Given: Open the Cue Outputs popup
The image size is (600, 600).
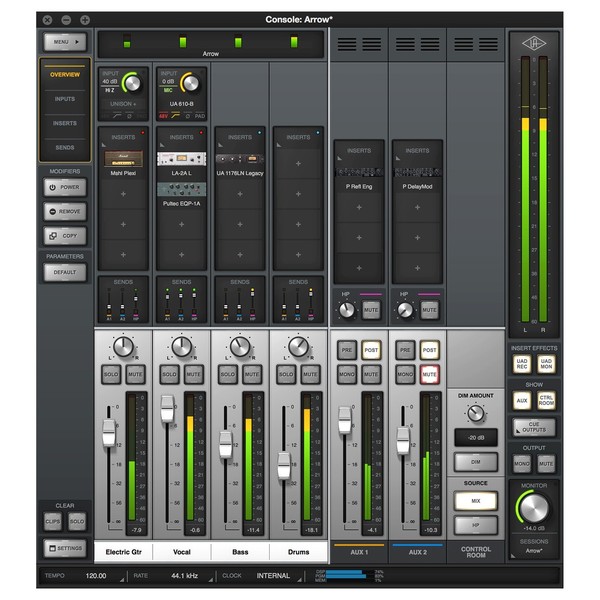Looking at the screenshot, I should click(x=534, y=427).
